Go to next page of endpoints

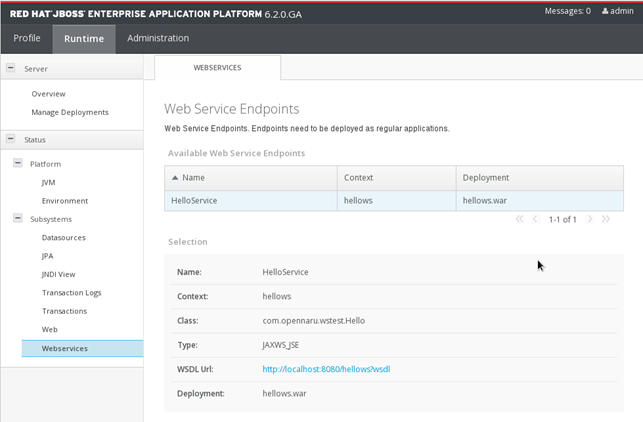coord(590,219)
